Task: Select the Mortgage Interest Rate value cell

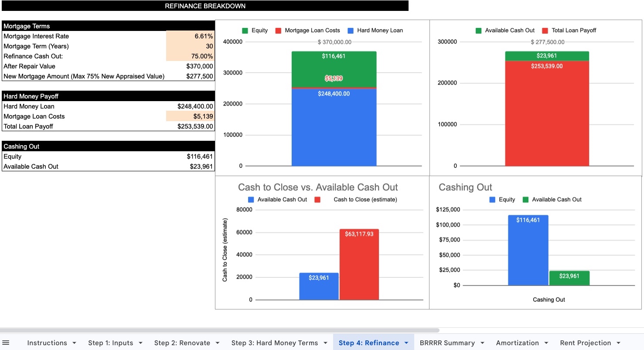Action: tap(190, 36)
